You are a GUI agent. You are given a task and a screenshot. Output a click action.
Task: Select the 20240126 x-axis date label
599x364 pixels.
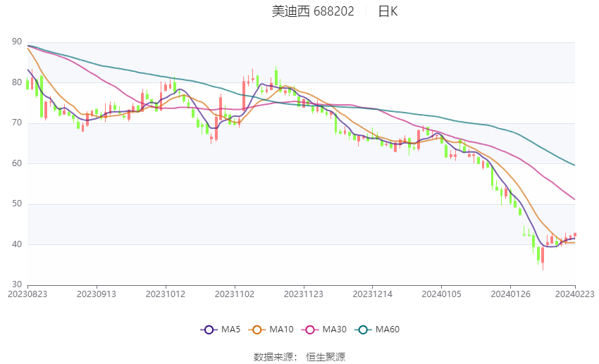click(510, 294)
